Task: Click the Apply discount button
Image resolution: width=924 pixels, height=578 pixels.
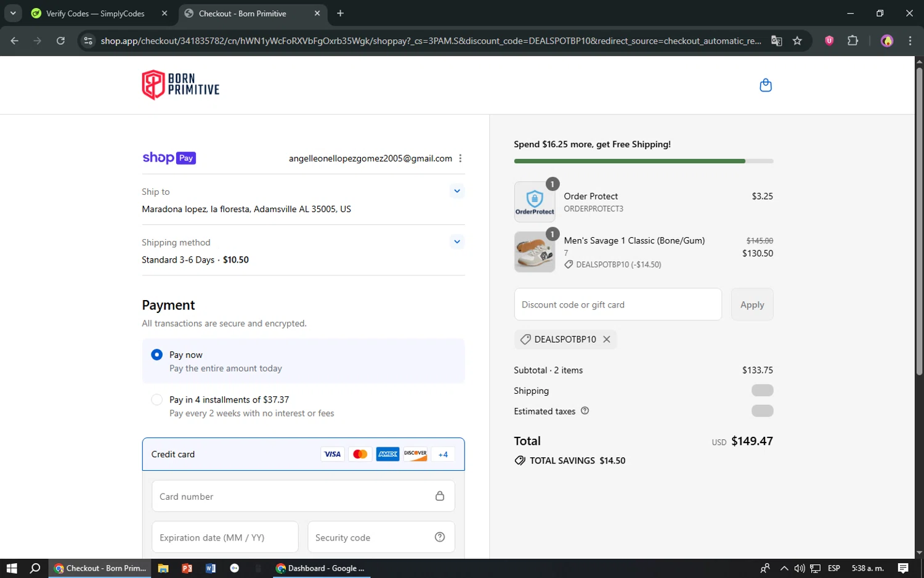Action: [x=752, y=304]
